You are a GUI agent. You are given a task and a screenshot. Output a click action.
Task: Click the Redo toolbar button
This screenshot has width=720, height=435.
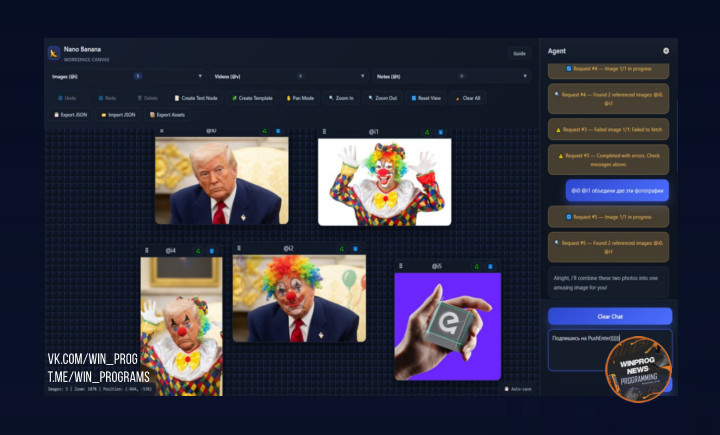[107, 98]
